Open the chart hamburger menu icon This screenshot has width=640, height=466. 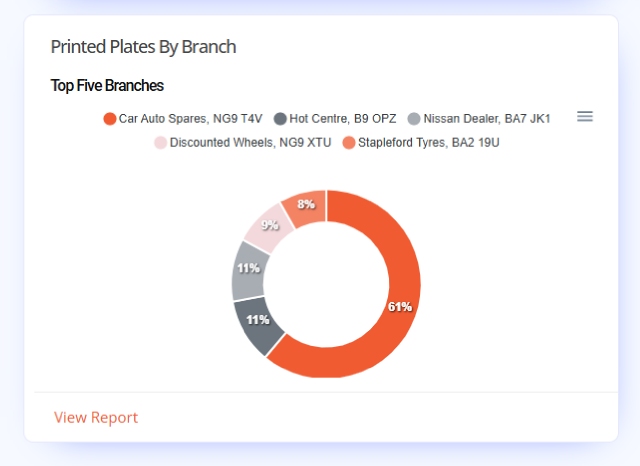click(584, 117)
